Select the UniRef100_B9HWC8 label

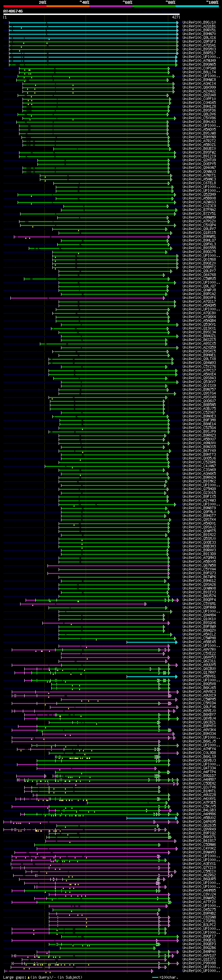tap(199, 80)
